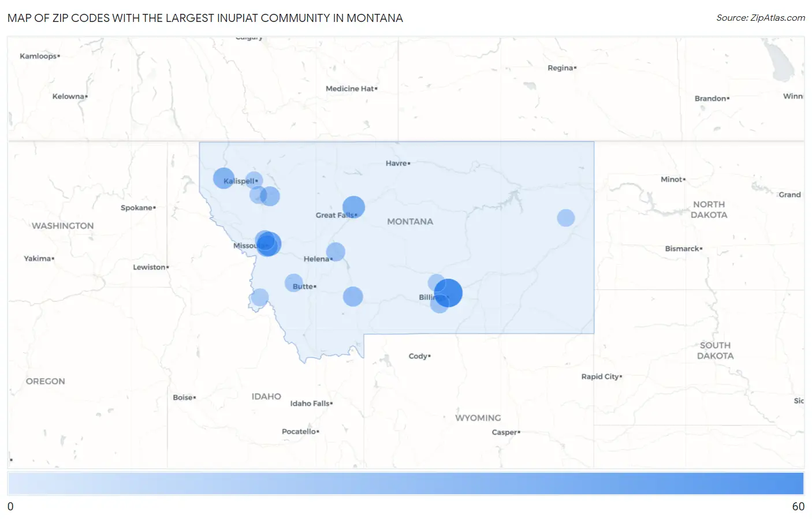
Task: Click the legend minimum value 0
Action: [x=10, y=506]
